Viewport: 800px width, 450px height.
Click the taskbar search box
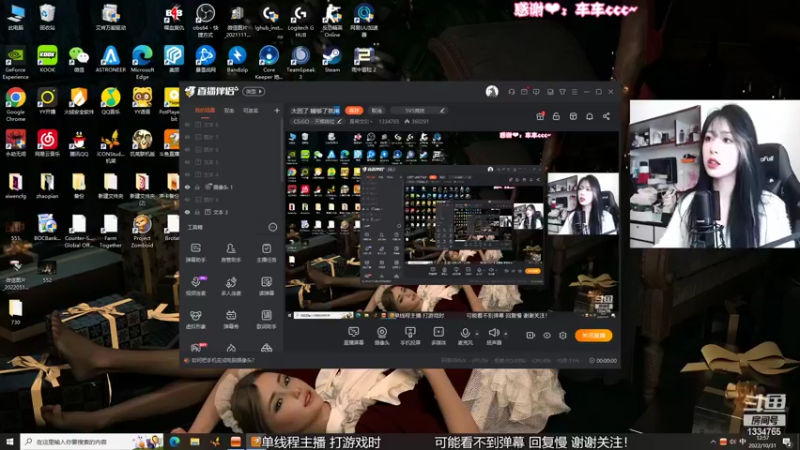click(92, 442)
